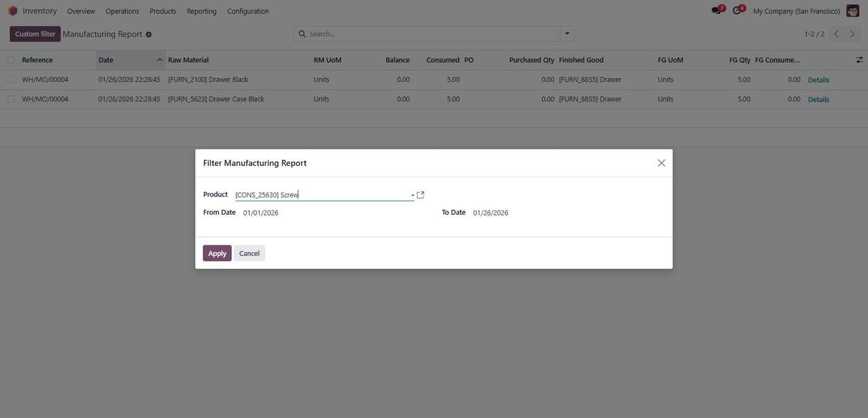Click the Raw Material column header
The width and height of the screenshot is (868, 418).
pyautogui.click(x=188, y=60)
